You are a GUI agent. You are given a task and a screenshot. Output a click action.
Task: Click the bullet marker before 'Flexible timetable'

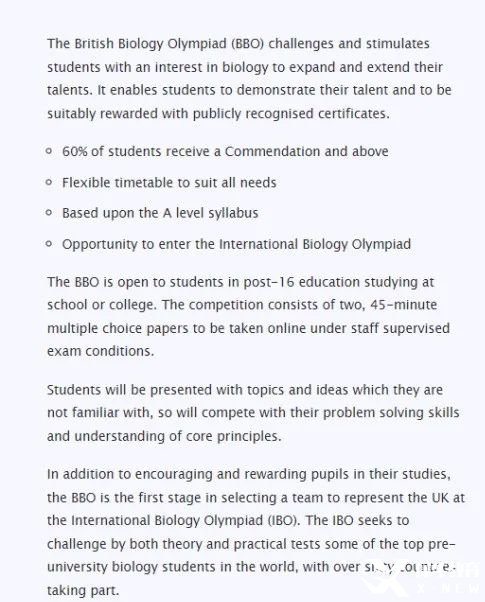coord(49,182)
